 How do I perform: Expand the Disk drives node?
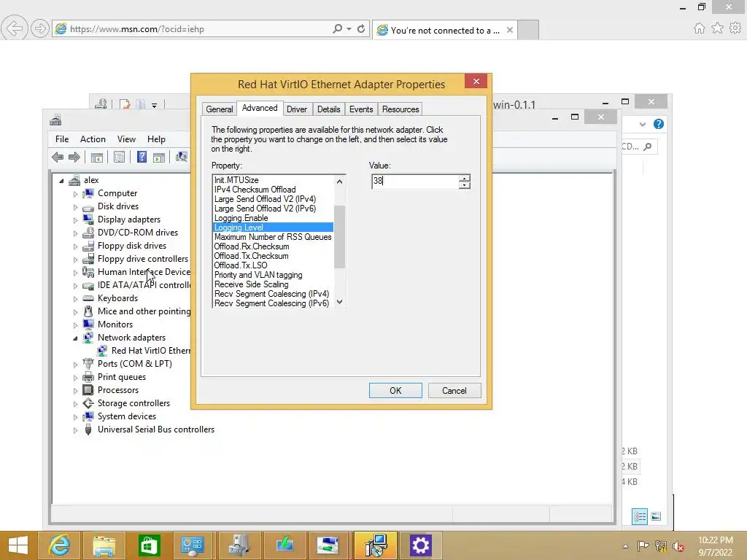[x=75, y=207]
